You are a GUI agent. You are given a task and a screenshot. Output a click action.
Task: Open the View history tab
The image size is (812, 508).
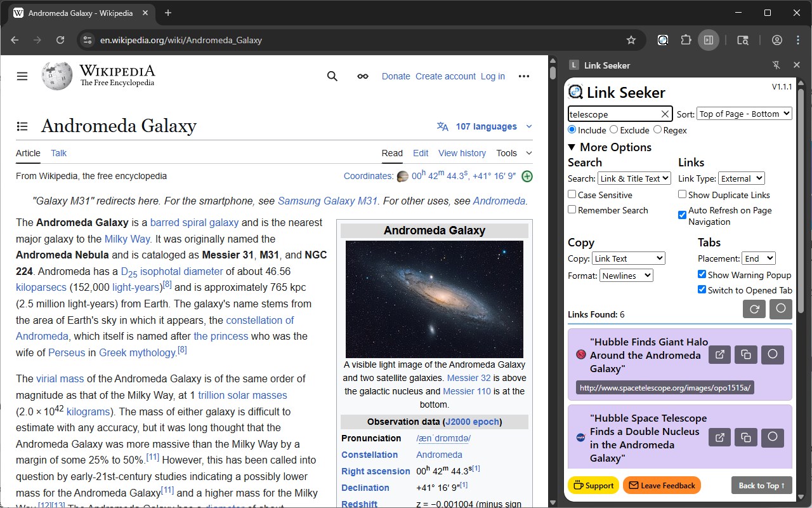pyautogui.click(x=462, y=153)
